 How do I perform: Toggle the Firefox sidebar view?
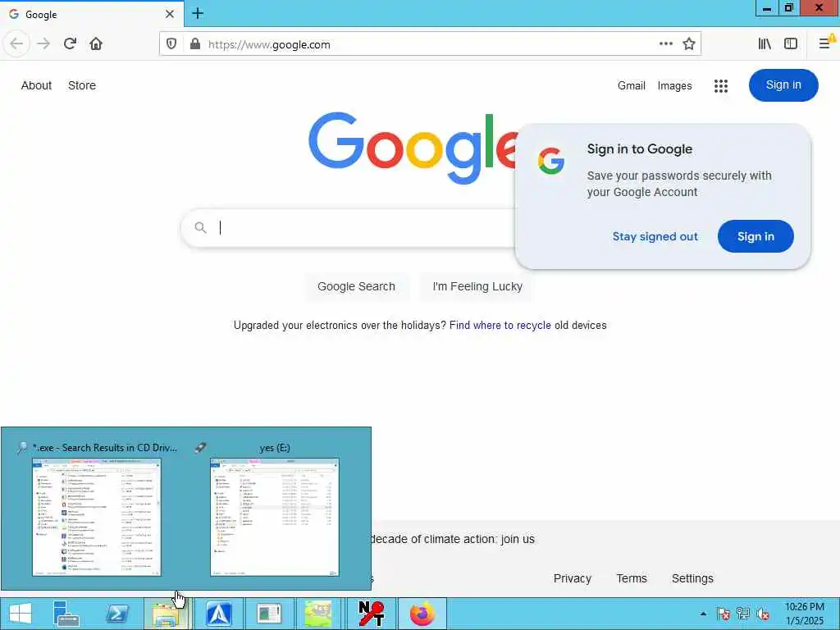791,44
